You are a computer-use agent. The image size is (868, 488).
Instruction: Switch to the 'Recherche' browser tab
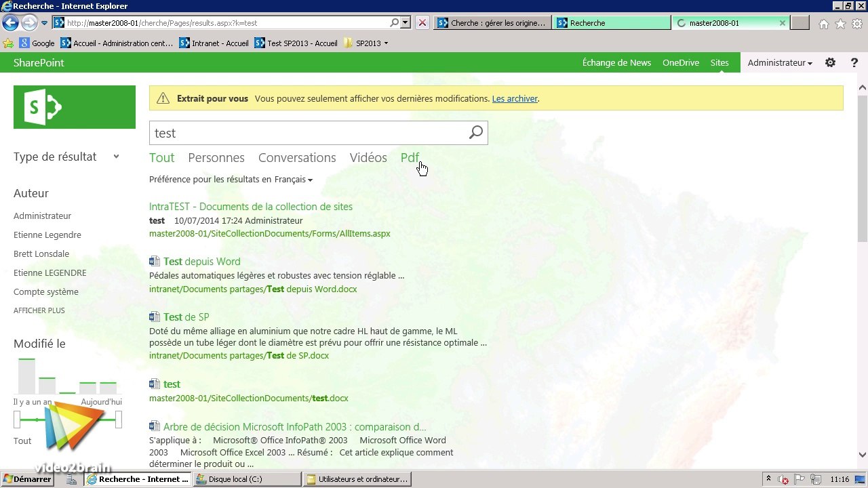(x=612, y=23)
